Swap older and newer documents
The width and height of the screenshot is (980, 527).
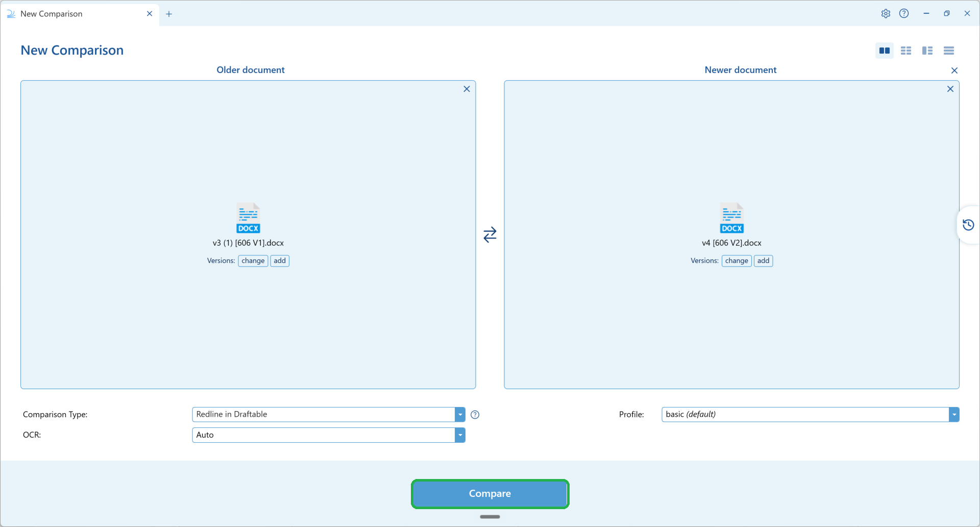coord(490,234)
